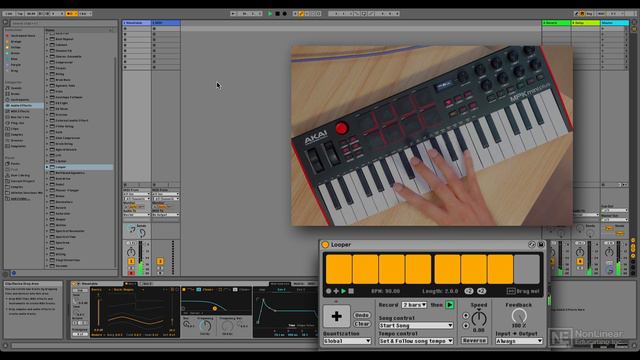
Task: Open Song control Start Song dropdown
Action: pyautogui.click(x=416, y=325)
